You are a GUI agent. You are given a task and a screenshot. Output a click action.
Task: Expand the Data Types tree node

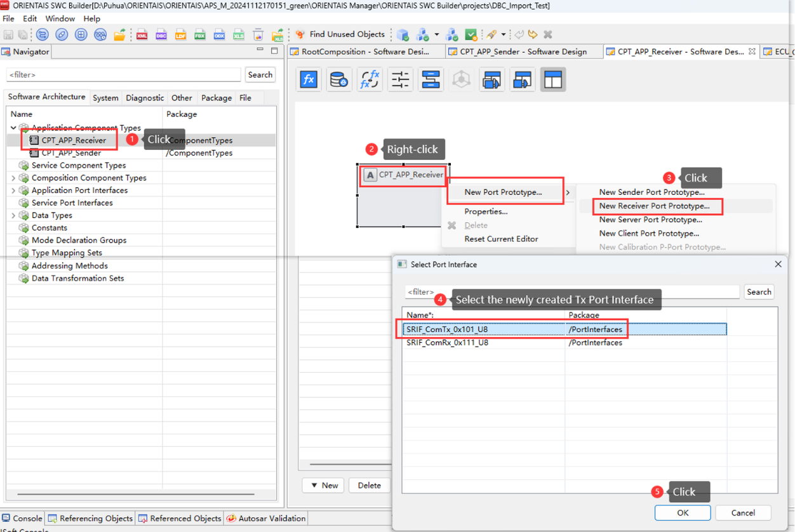click(13, 216)
